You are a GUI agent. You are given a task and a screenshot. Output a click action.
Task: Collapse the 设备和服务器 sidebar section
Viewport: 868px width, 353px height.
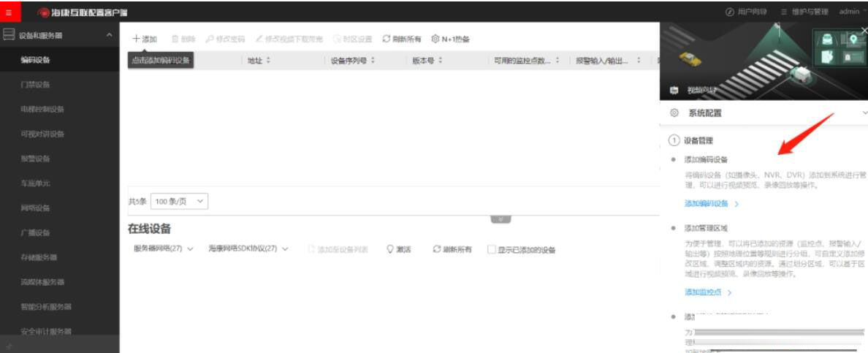click(x=109, y=35)
